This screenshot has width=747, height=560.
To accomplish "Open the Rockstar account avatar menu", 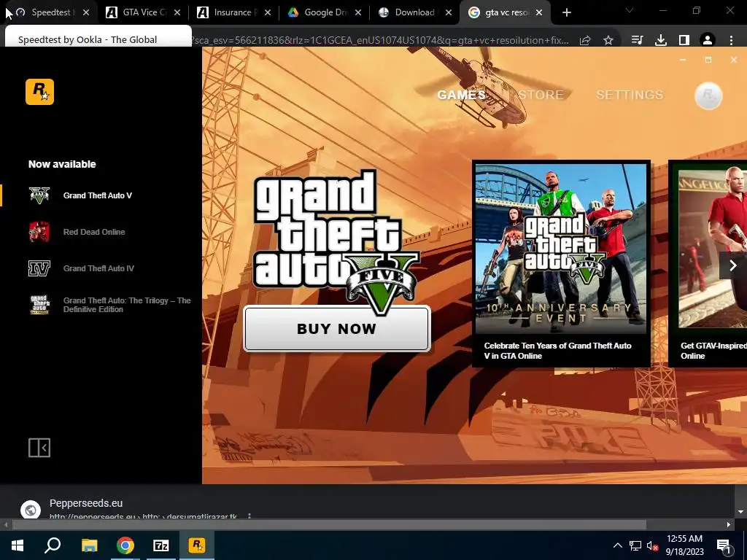I will tap(708, 96).
